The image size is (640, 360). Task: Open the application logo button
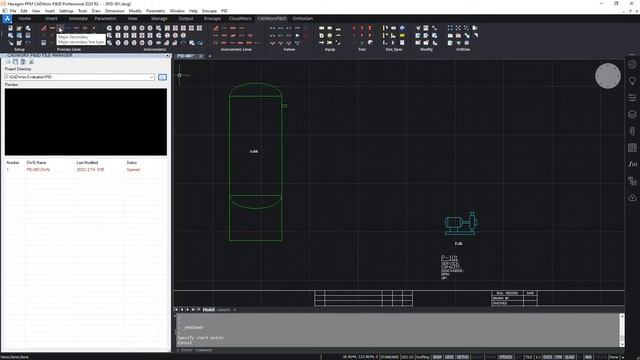[7, 19]
